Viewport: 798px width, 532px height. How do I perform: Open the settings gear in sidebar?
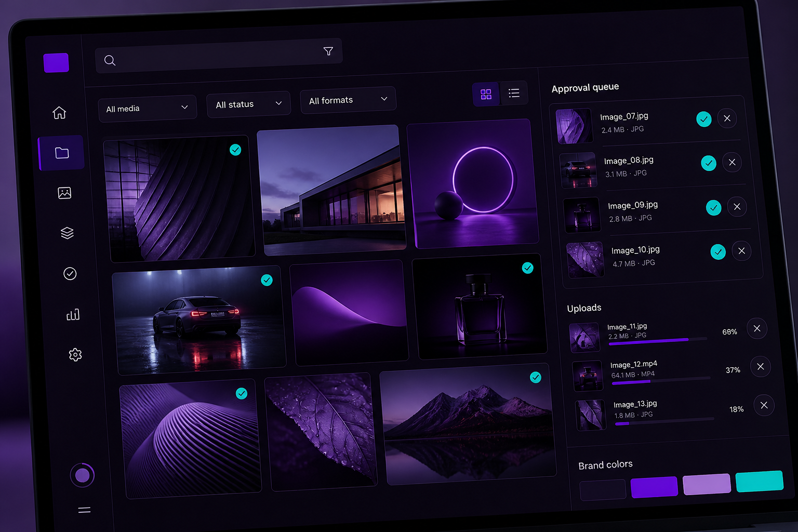tap(75, 355)
